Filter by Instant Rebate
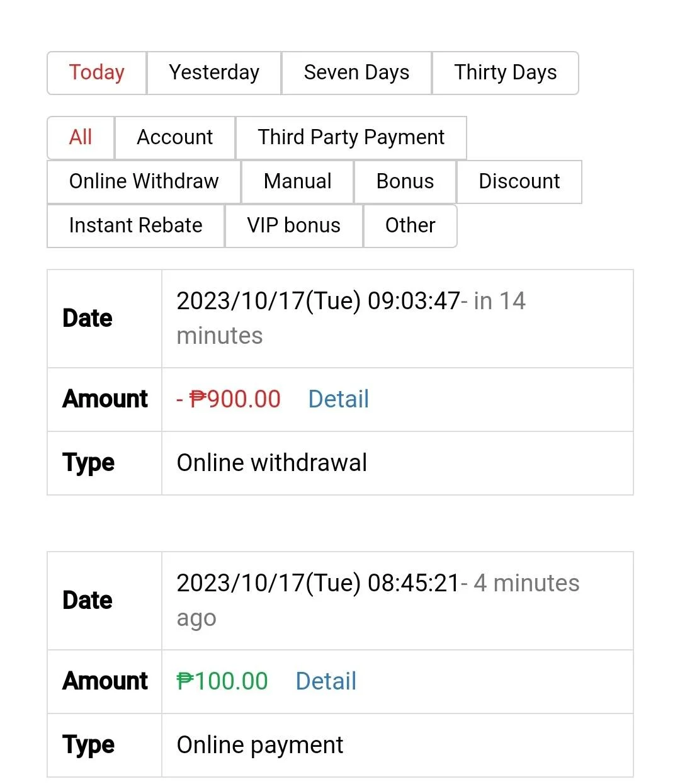This screenshot has width=680, height=784. pyautogui.click(x=136, y=225)
